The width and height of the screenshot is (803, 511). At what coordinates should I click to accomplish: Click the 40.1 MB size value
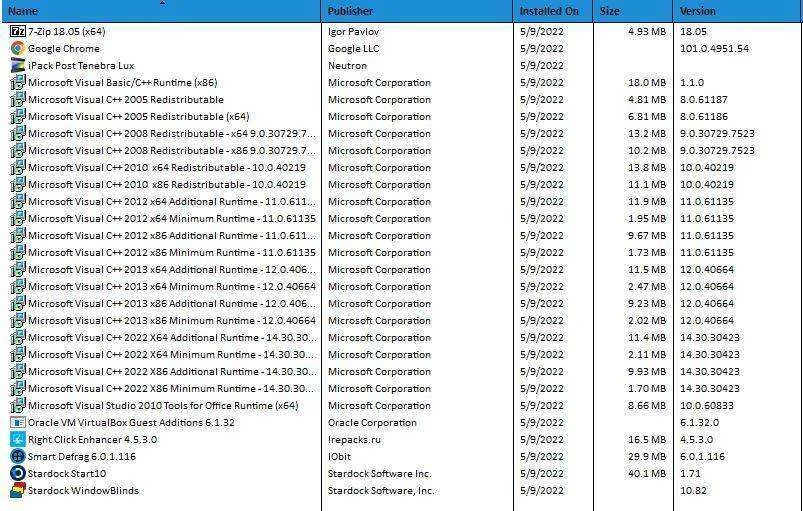click(647, 473)
